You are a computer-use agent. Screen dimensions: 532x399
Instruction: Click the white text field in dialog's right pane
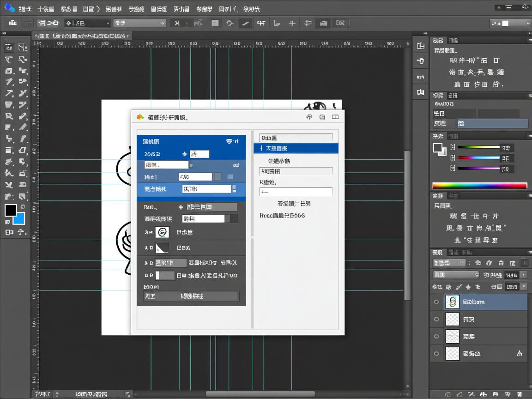[296, 192]
